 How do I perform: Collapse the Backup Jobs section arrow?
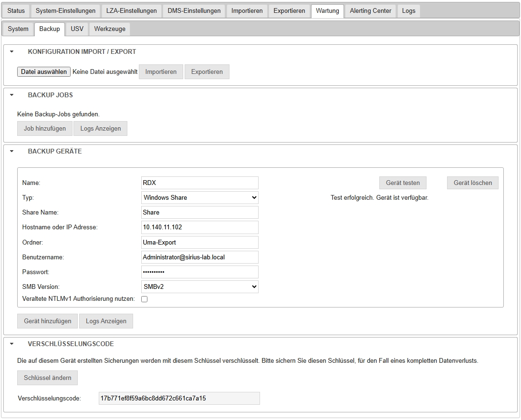(x=12, y=95)
